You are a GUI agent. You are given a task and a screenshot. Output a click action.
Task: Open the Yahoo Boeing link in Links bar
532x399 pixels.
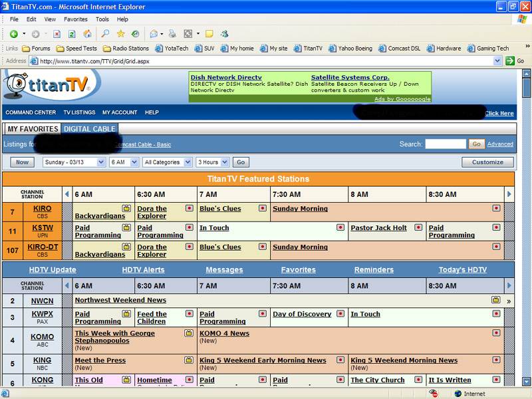pos(350,49)
